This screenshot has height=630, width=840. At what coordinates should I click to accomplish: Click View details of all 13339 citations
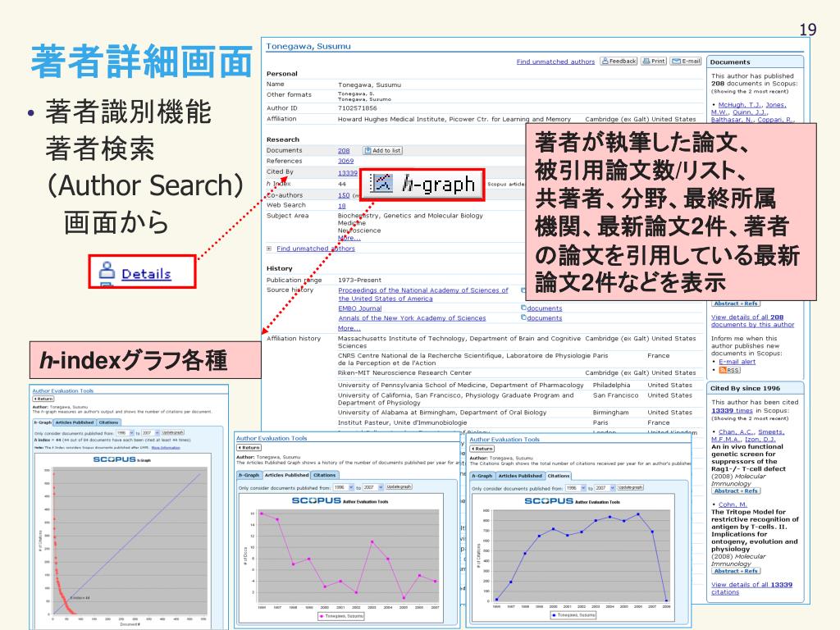pyautogui.click(x=751, y=588)
